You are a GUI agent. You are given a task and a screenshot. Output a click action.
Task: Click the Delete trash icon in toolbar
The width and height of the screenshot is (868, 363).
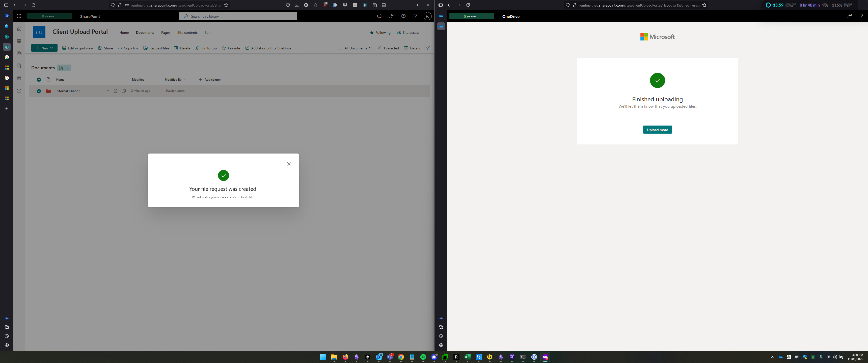coord(176,48)
